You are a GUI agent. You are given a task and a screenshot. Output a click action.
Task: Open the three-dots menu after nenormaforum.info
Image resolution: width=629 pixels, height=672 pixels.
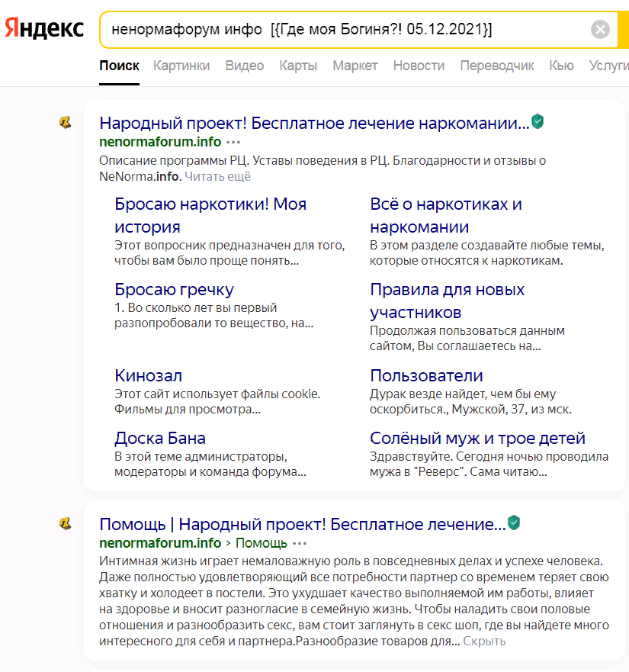tap(233, 142)
